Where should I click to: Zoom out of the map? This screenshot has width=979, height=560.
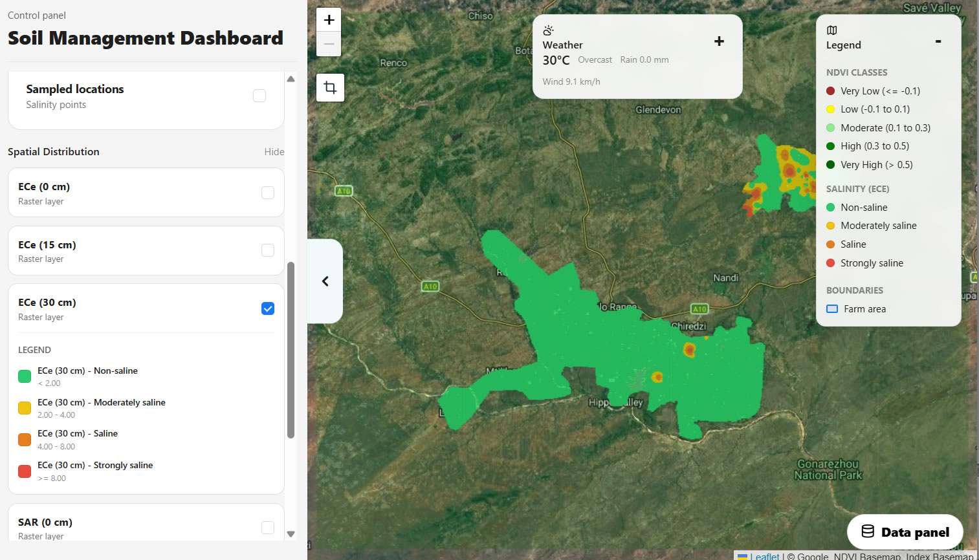click(329, 44)
